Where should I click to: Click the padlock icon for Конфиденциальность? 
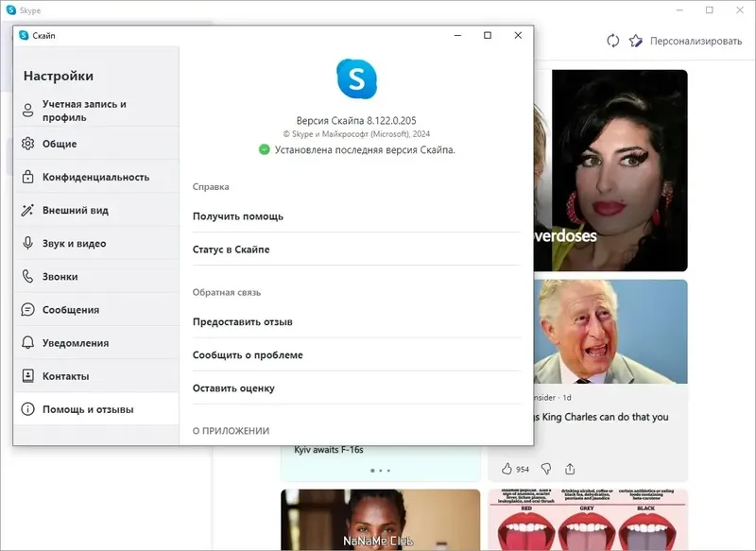(28, 177)
